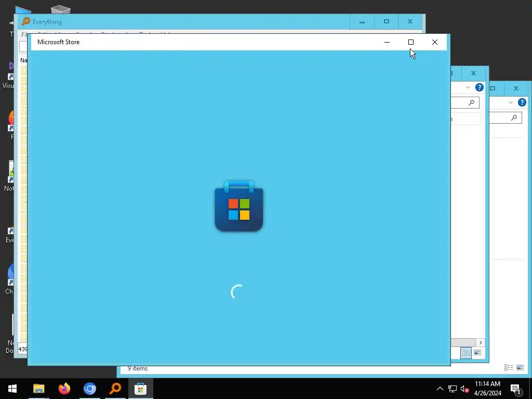Image resolution: width=532 pixels, height=399 pixels.
Task: Open File Explorer from the taskbar
Action: [x=38, y=389]
